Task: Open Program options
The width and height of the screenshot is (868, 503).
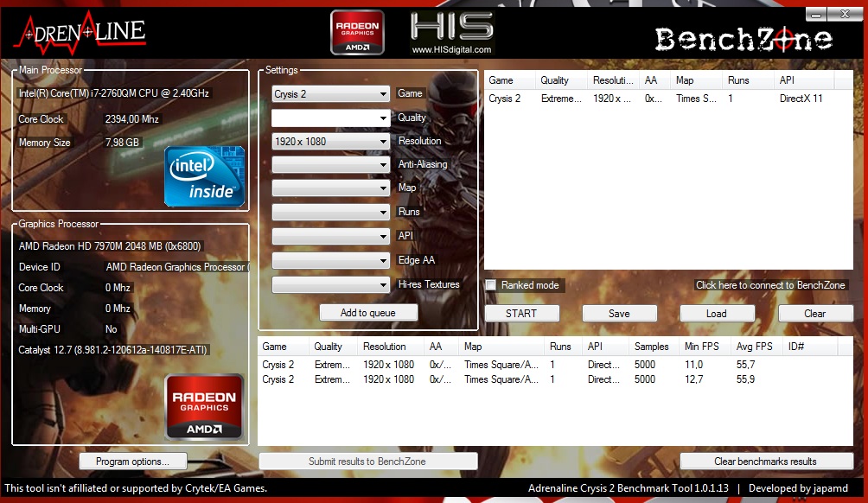Action: click(133, 462)
